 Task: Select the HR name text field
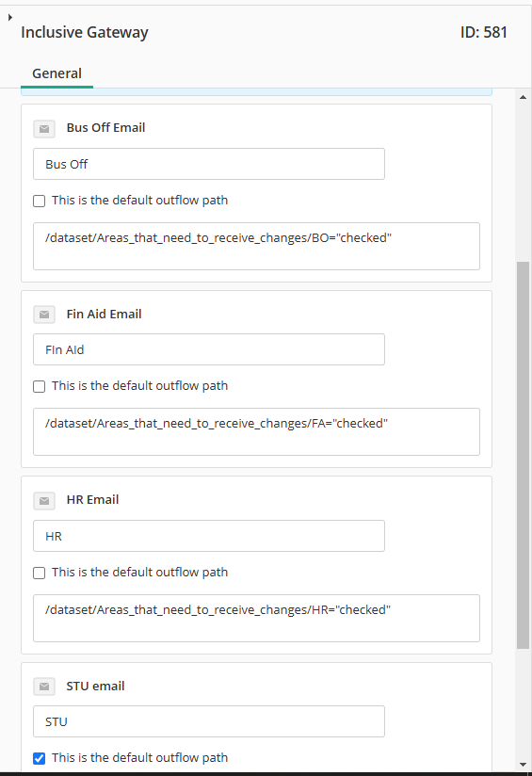coord(209,536)
